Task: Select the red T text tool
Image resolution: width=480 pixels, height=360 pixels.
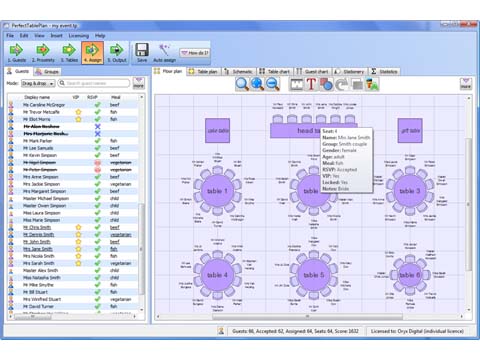Action: [x=311, y=84]
